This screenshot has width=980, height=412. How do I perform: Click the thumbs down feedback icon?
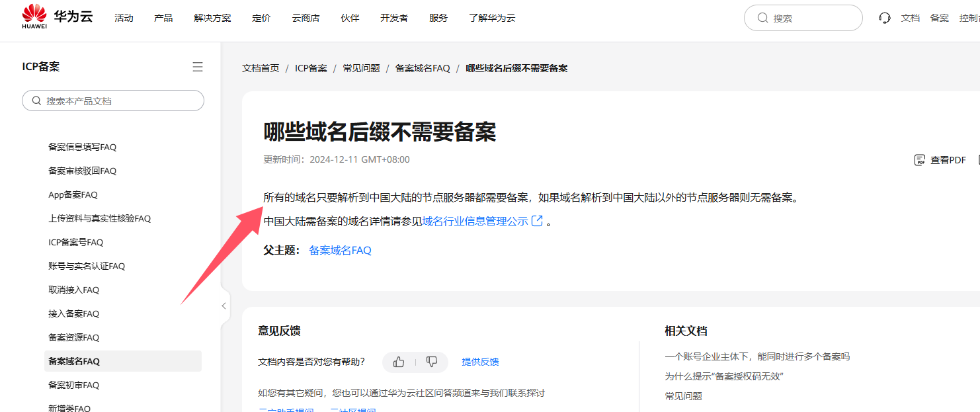(x=432, y=362)
